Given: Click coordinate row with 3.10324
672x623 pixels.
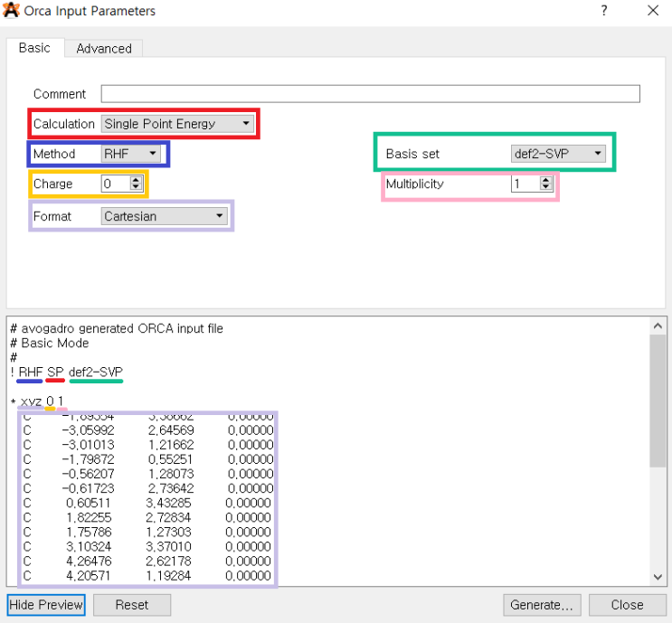Looking at the screenshot, I should 147,547.
